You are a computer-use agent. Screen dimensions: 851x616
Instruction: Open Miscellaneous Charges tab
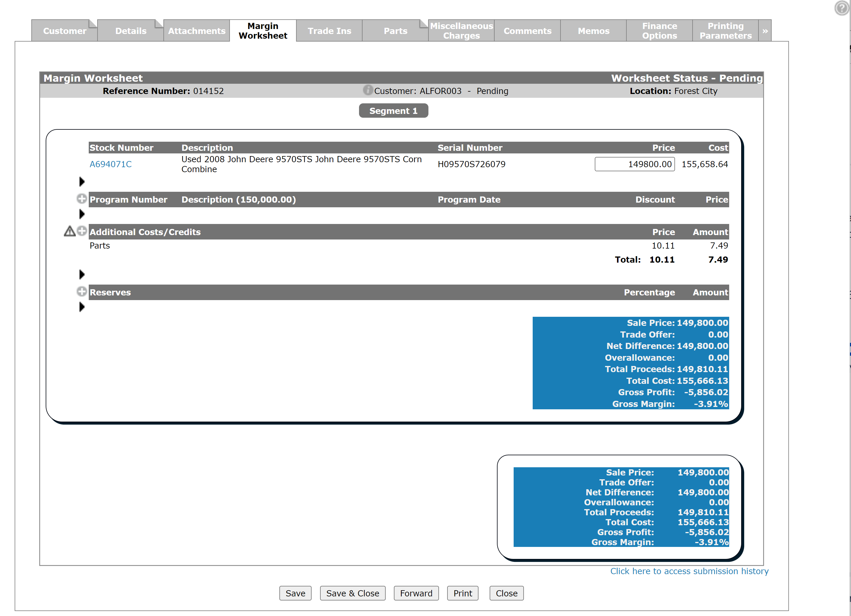pyautogui.click(x=461, y=31)
